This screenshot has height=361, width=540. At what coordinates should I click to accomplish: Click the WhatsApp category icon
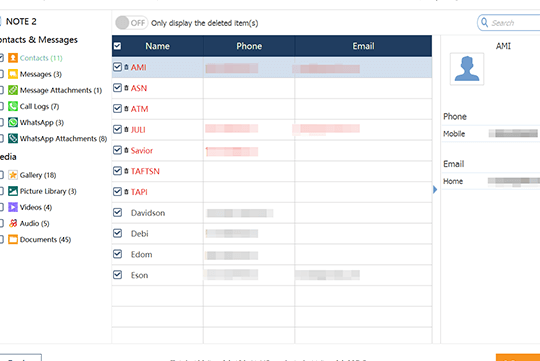pos(13,122)
